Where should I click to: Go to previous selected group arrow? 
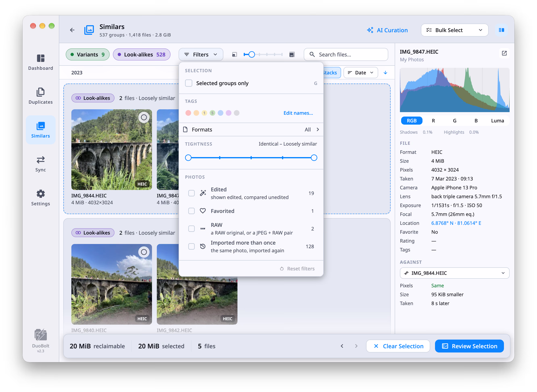click(x=342, y=346)
